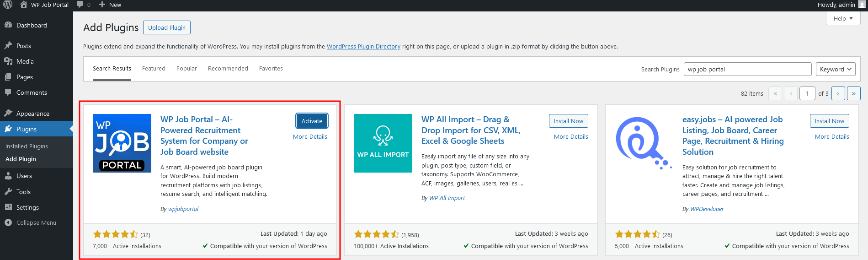Image resolution: width=868 pixels, height=260 pixels.
Task: Activate the WP Job Portal plugin
Action: pyautogui.click(x=312, y=121)
